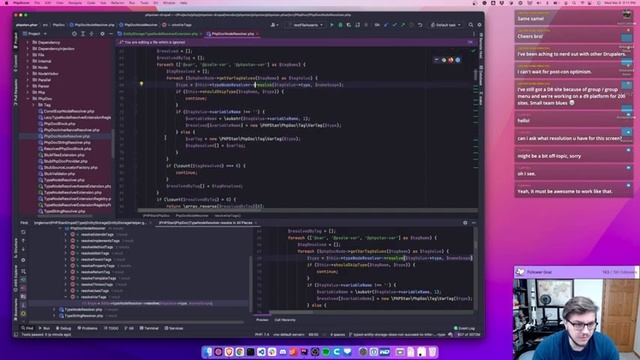640x360 pixels.
Task: Click the editor horizontal scrollbar
Action: coord(307,211)
